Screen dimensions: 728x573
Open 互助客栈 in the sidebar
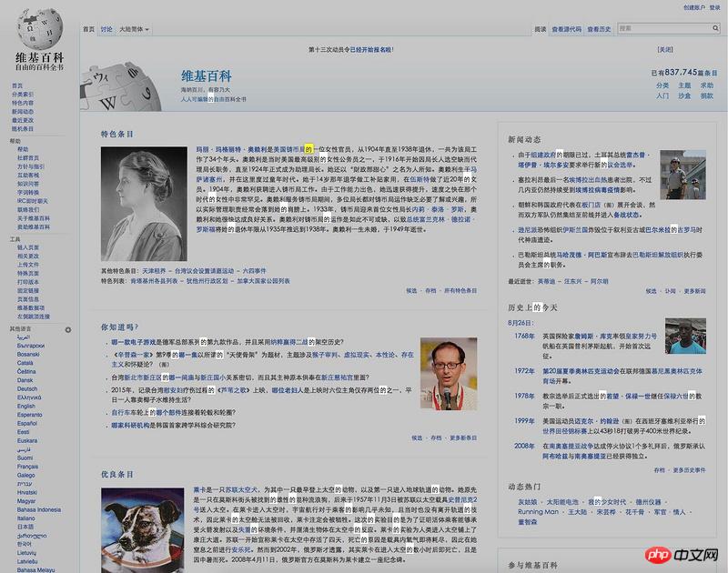[x=28, y=175]
